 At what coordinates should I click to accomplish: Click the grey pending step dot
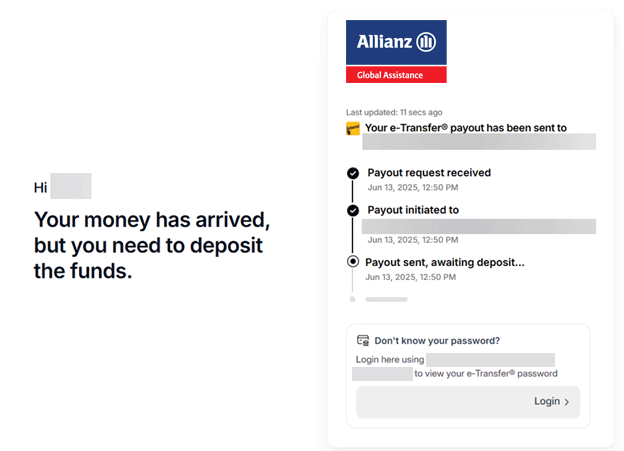(353, 299)
